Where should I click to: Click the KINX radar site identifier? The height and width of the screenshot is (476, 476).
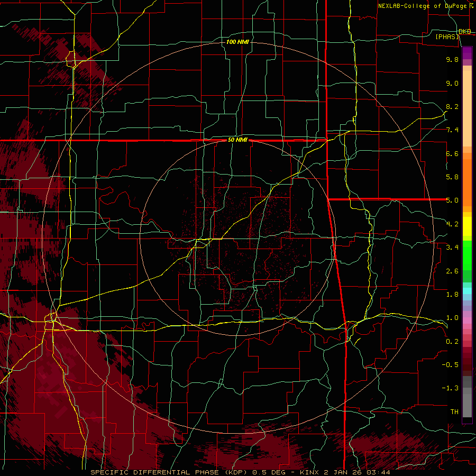(x=310, y=472)
